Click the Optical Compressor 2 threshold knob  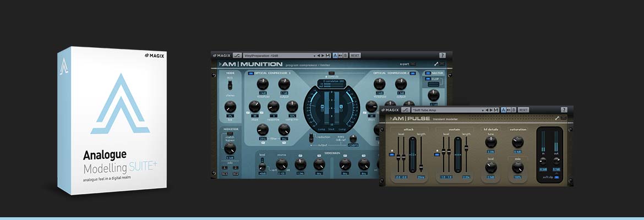click(379, 84)
